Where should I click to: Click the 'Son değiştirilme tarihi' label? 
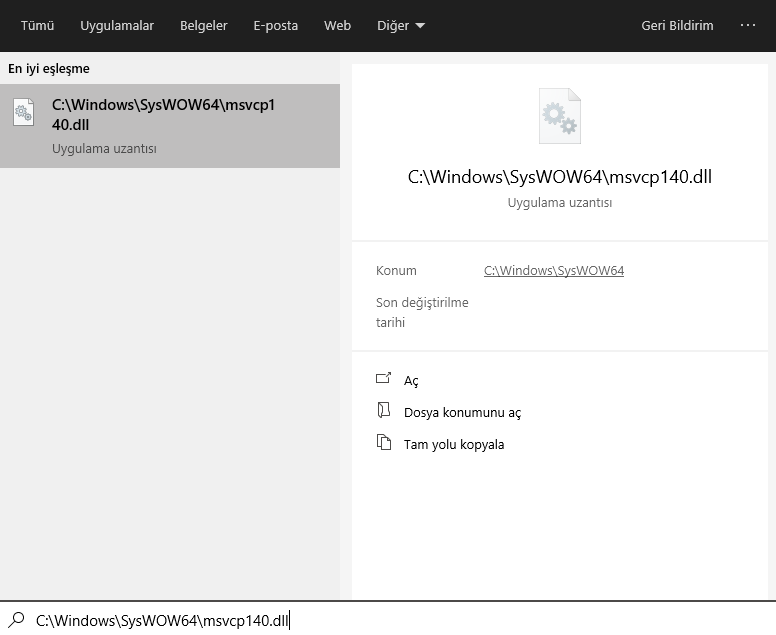click(x=422, y=312)
